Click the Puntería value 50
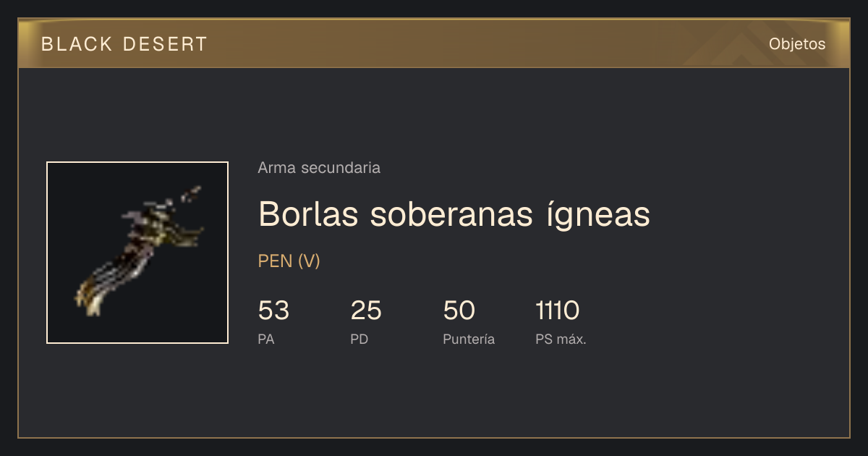This screenshot has width=868, height=456. click(x=459, y=311)
